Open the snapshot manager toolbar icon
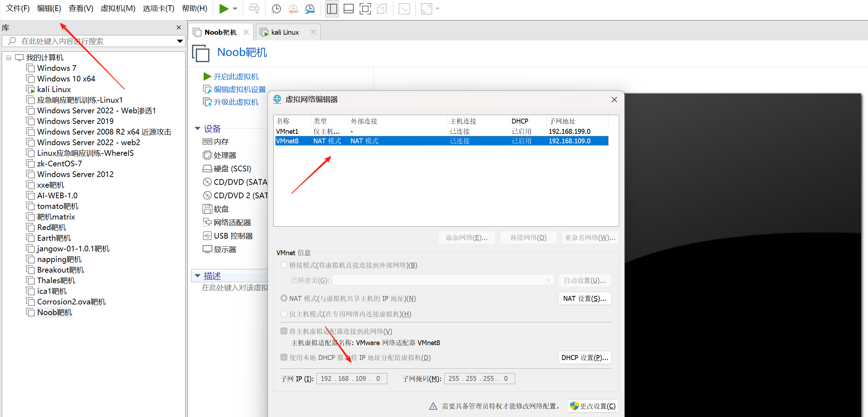The image size is (868, 417). [x=310, y=9]
